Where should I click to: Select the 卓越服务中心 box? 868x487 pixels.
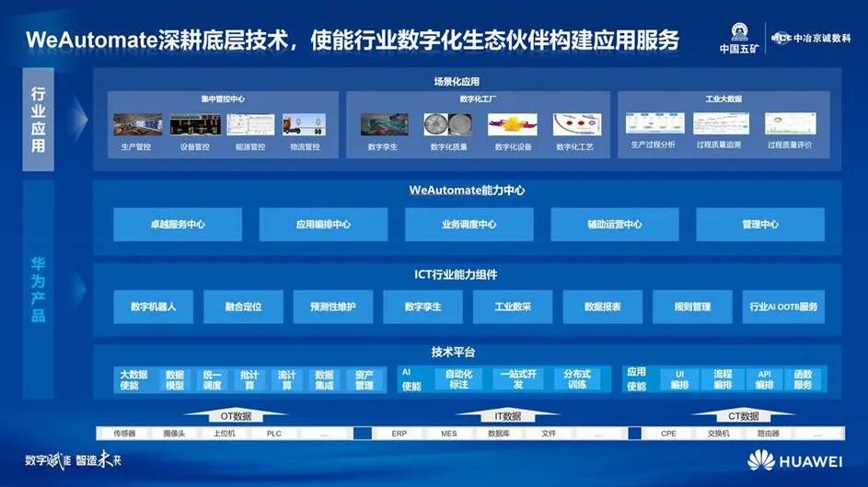click(x=178, y=224)
